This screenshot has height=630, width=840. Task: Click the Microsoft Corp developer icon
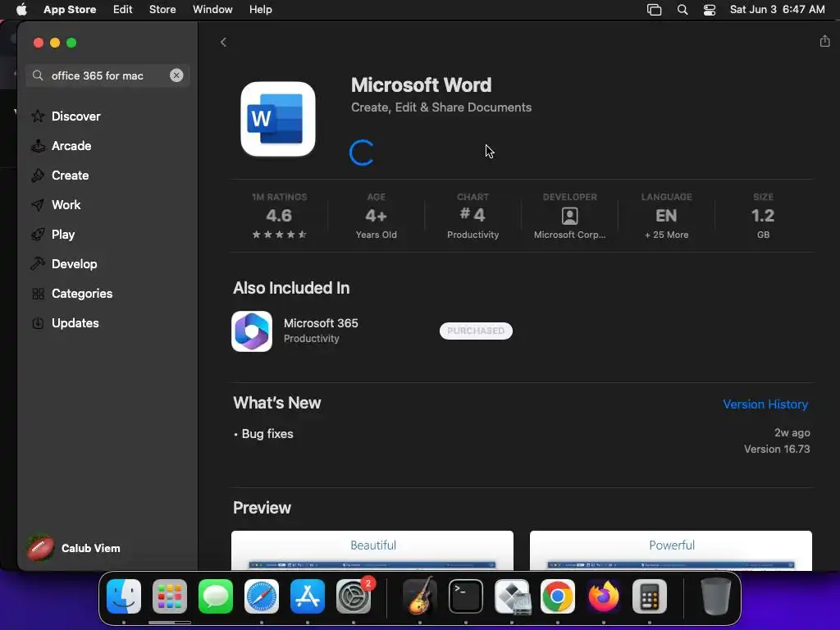[x=569, y=216]
